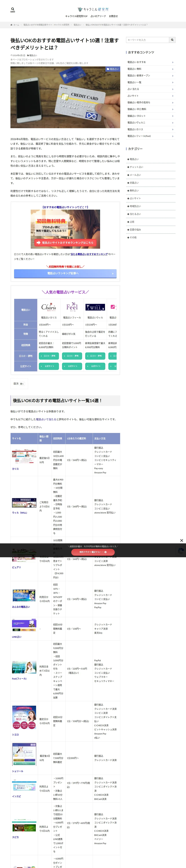186x868 pixels.
Task: Click the キャラミル研究所 site logo
Action: 93,9
